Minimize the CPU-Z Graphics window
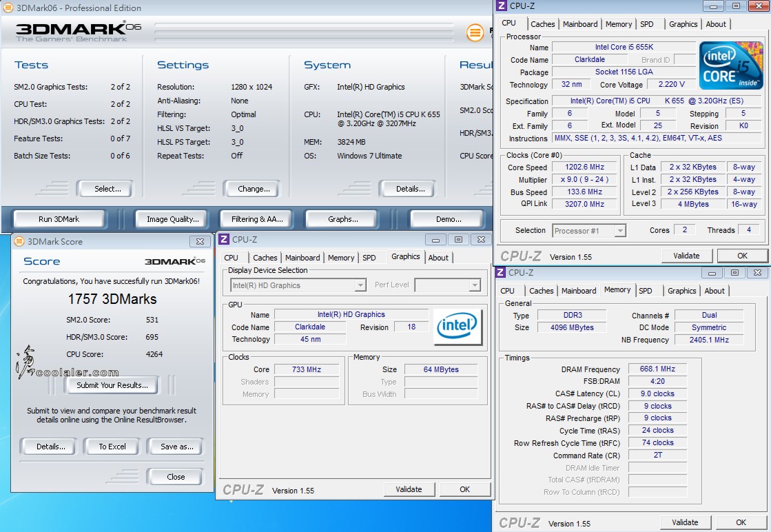This screenshot has height=532, width=771. pyautogui.click(x=435, y=239)
